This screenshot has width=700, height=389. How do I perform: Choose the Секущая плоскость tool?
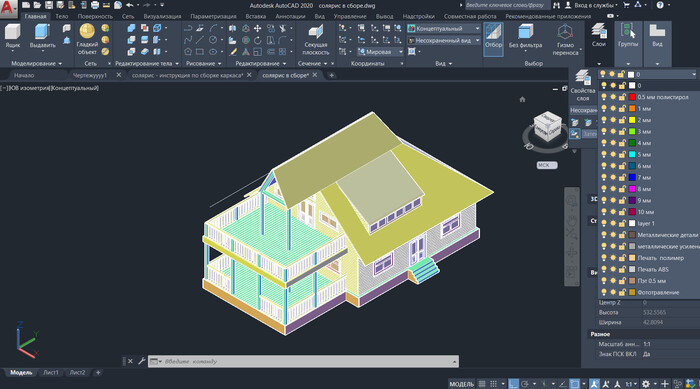pyautogui.click(x=316, y=40)
